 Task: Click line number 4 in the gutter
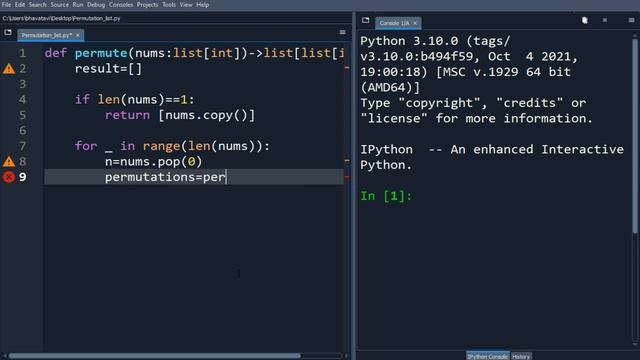(22, 100)
